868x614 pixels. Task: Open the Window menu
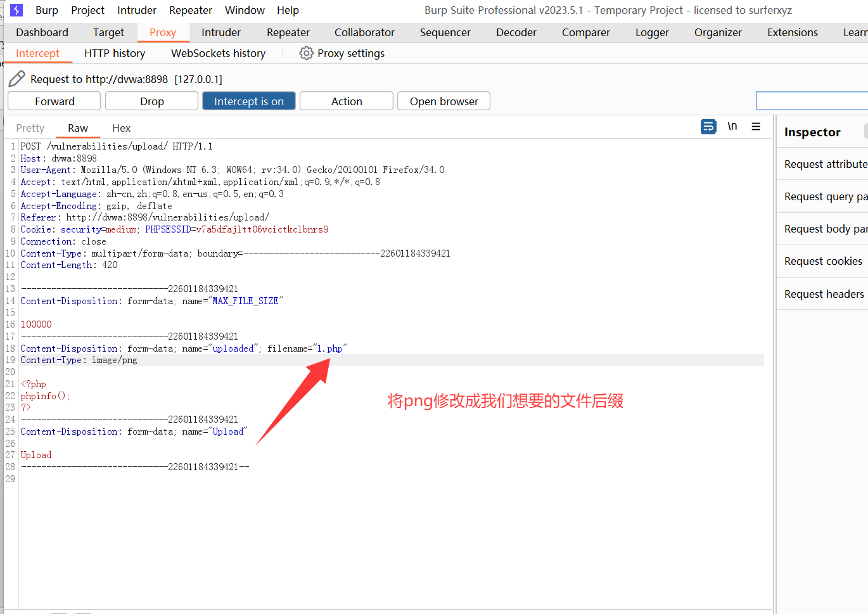point(245,10)
